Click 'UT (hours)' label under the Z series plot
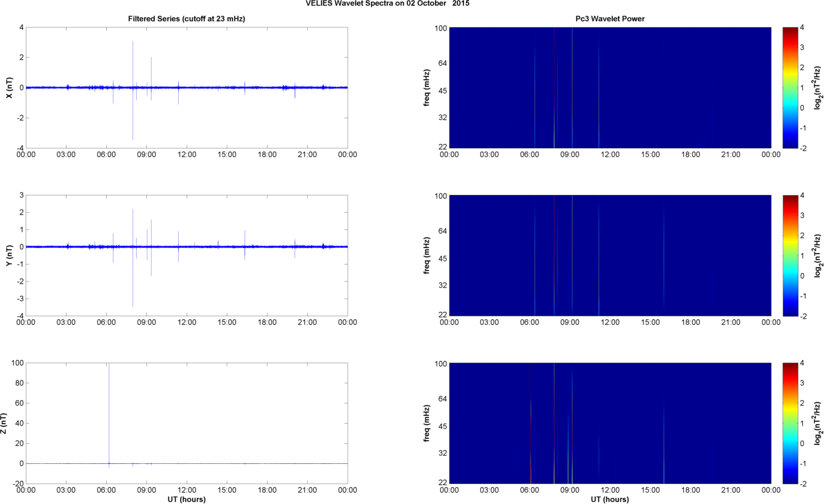 [x=187, y=499]
